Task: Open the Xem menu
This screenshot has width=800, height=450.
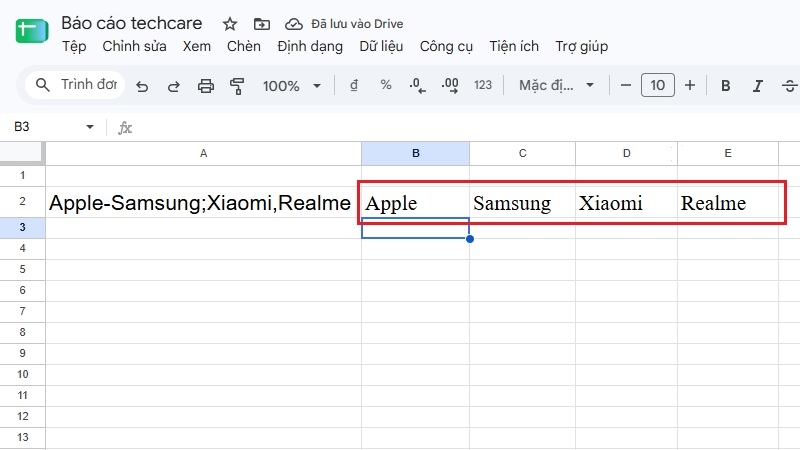Action: tap(196, 46)
